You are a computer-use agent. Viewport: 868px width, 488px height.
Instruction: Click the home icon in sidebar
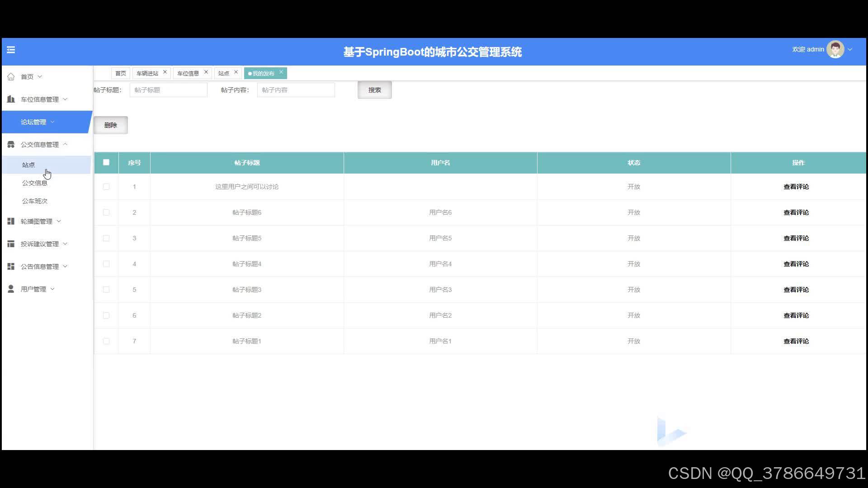tap(11, 77)
